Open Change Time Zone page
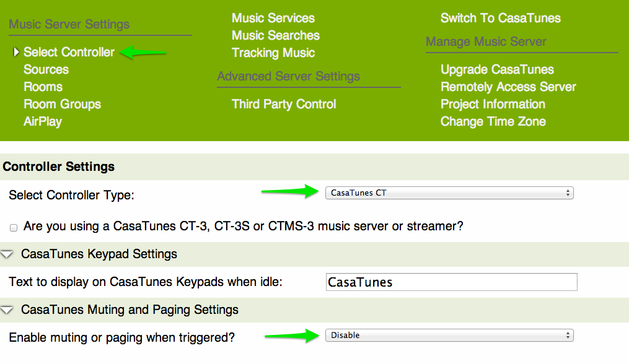The height and width of the screenshot is (364, 629). [493, 122]
